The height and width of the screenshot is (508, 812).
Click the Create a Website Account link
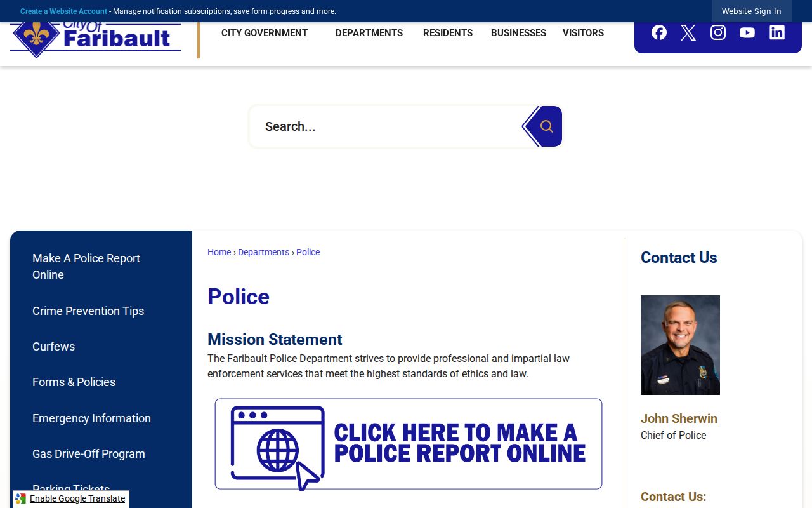pos(63,11)
